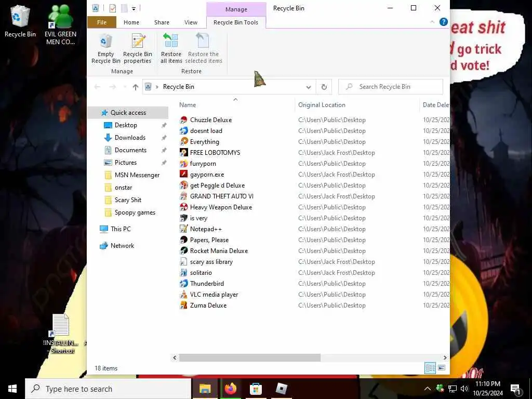Click the Manage contextual tab
This screenshot has width=532, height=399.
(236, 9)
